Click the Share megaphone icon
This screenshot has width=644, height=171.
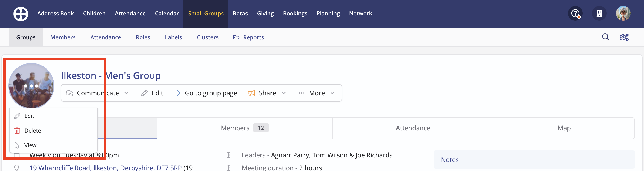pos(251,93)
